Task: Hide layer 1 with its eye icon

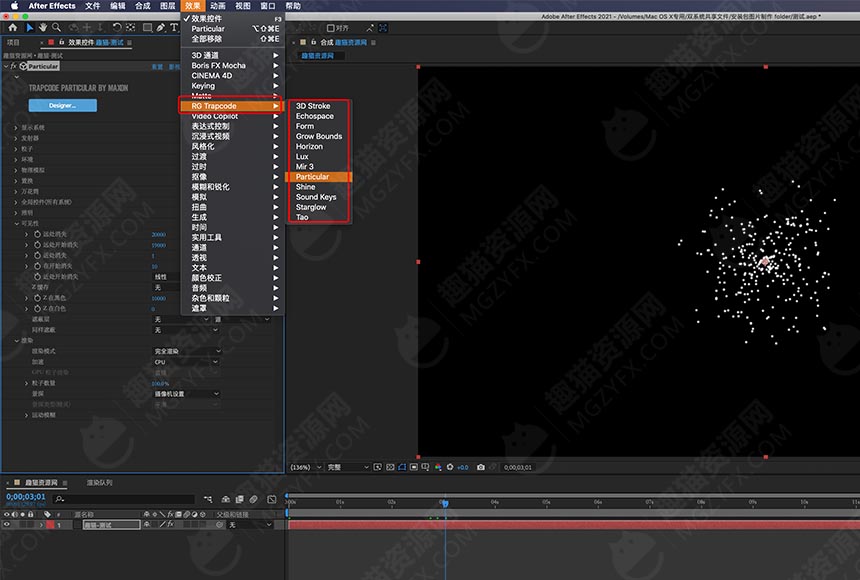Action: 7,525
